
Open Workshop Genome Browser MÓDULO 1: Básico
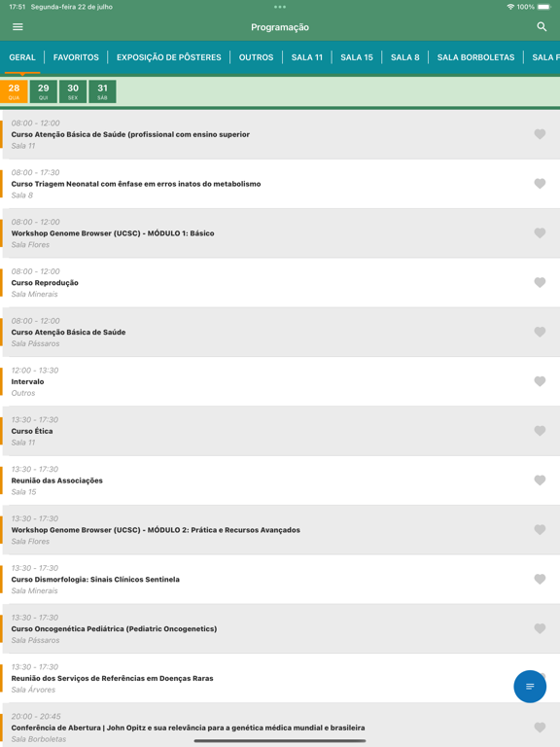click(x=280, y=233)
